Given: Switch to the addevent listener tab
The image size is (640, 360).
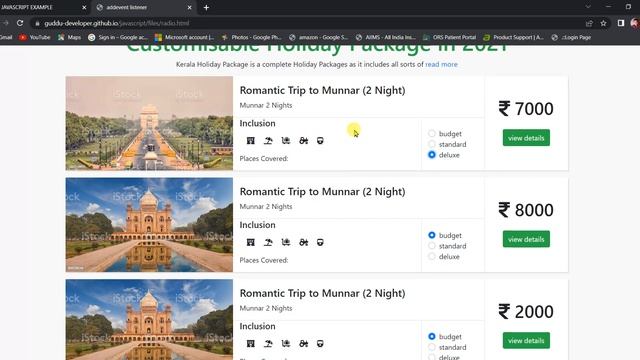Looking at the screenshot, I should pos(143,7).
